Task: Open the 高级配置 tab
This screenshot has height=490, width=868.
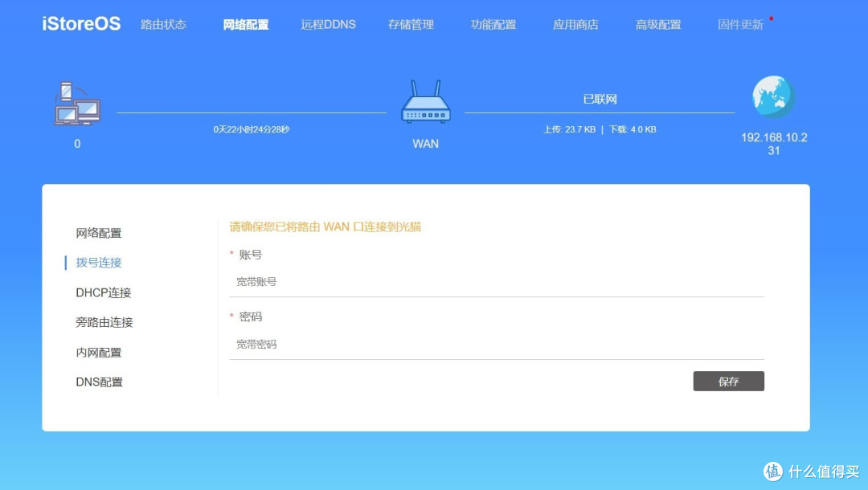Action: click(x=657, y=24)
